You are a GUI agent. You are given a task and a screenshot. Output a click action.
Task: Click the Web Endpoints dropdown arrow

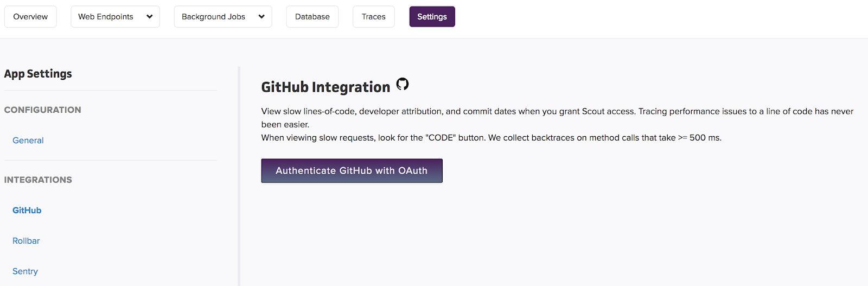pos(150,17)
